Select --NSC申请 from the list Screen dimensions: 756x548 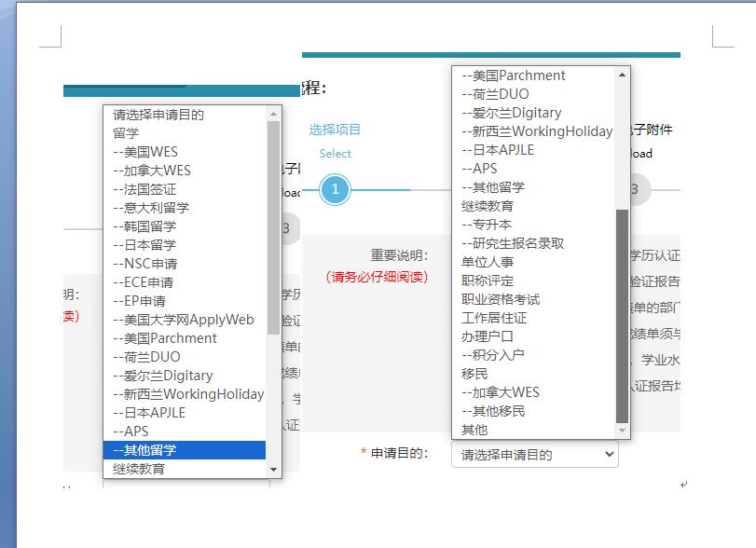[185, 264]
